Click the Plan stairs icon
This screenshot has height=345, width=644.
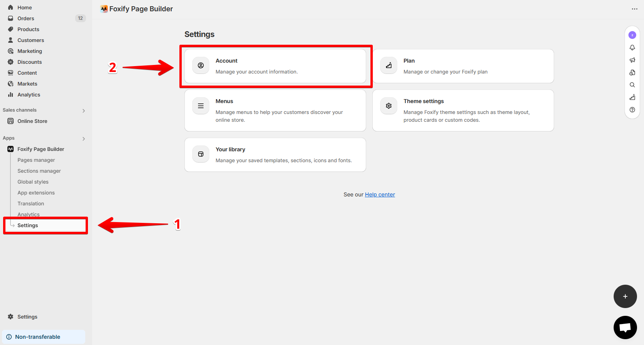(x=389, y=65)
